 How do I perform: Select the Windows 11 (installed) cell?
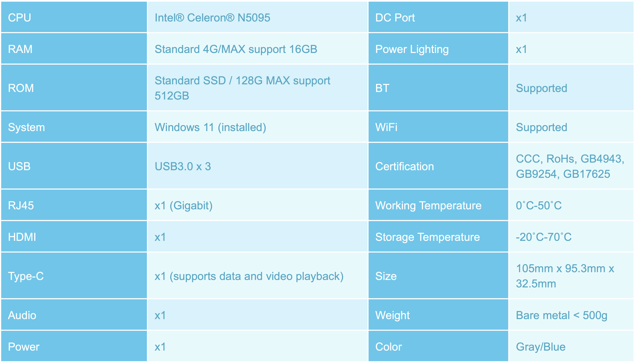(x=258, y=127)
